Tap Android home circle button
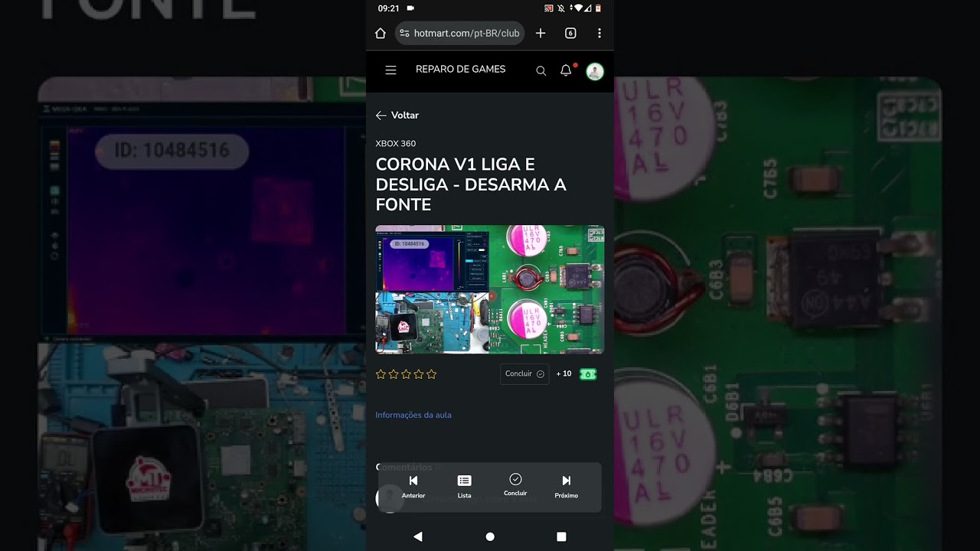Viewport: 980px width, 551px height. (x=490, y=536)
